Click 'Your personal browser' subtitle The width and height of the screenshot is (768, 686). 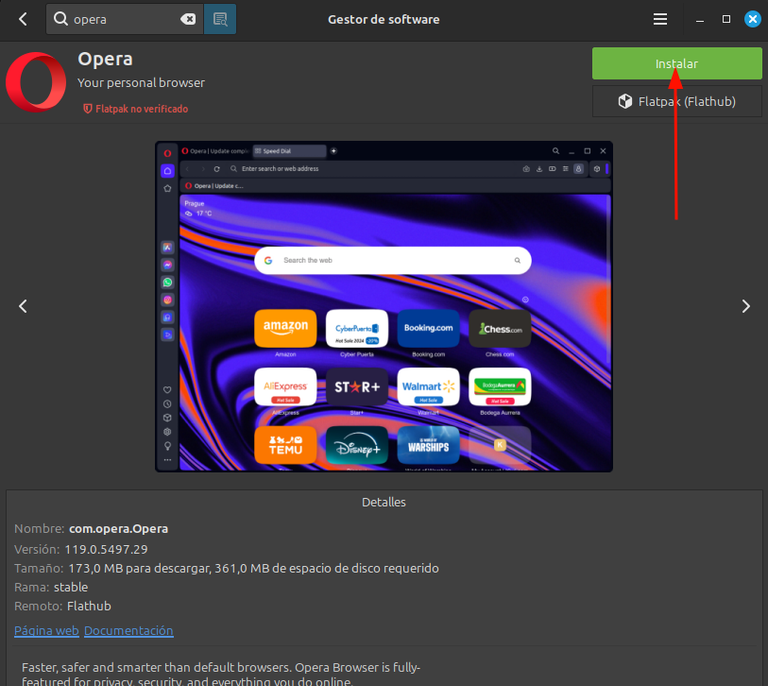[141, 83]
